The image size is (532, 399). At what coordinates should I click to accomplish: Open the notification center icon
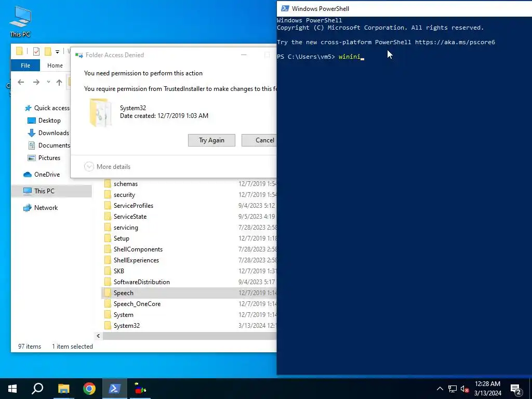click(x=516, y=389)
